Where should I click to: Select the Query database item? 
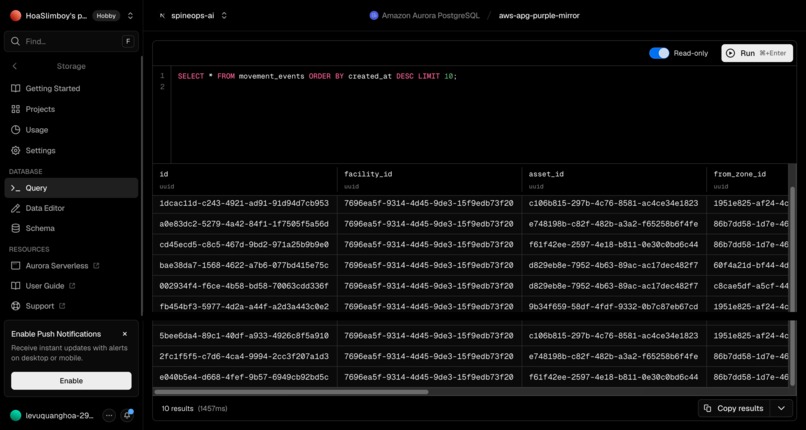(x=71, y=188)
